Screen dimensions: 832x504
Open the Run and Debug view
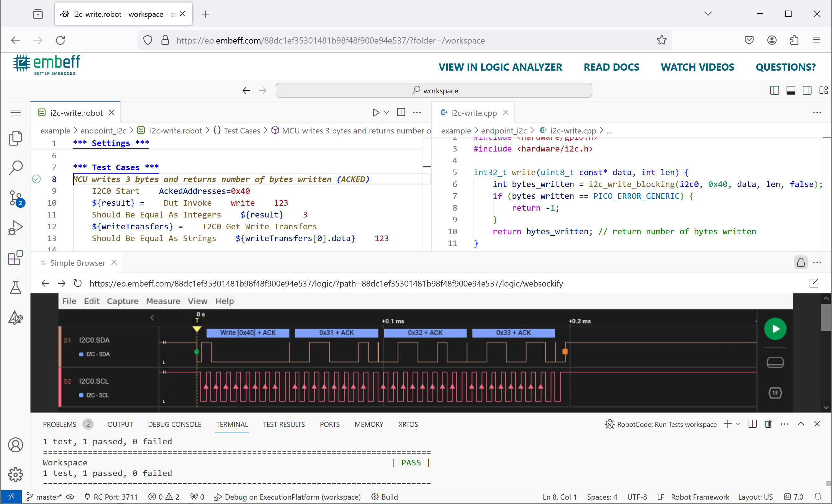coord(15,227)
